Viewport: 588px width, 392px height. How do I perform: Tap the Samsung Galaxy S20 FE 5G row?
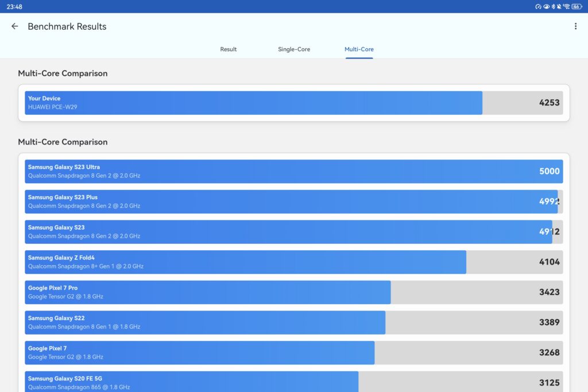click(293, 381)
